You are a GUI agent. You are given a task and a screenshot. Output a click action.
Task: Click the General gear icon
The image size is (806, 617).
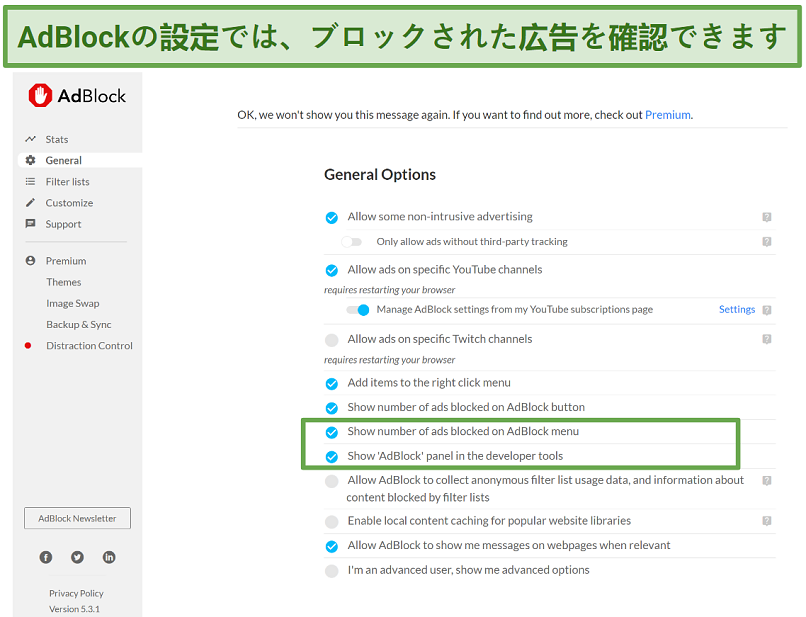click(30, 160)
